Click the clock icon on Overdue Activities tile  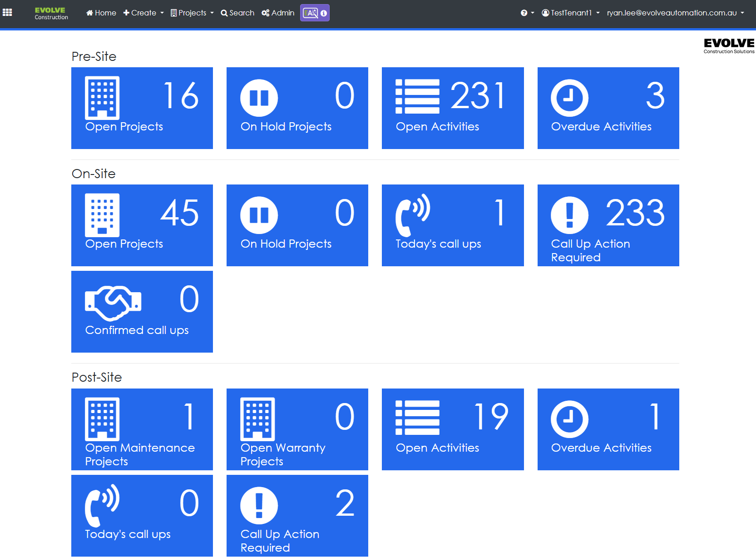pos(570,98)
